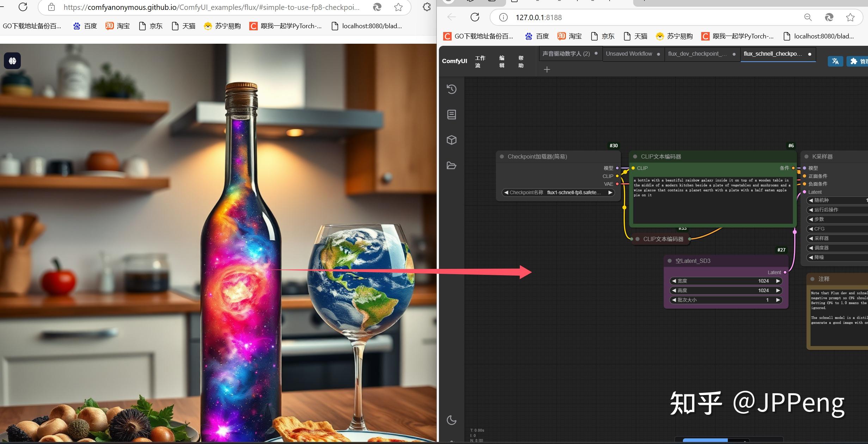The image size is (868, 444).
Task: Open the 淘宝 bookmark in left browser
Action: pos(118,26)
